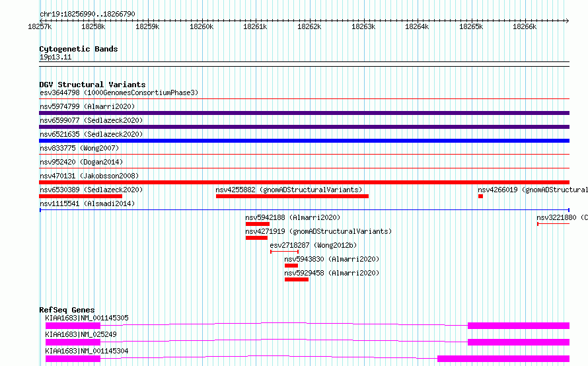Click the 18265k ruler tick label
This screenshot has height=366, width=588.
point(471,26)
